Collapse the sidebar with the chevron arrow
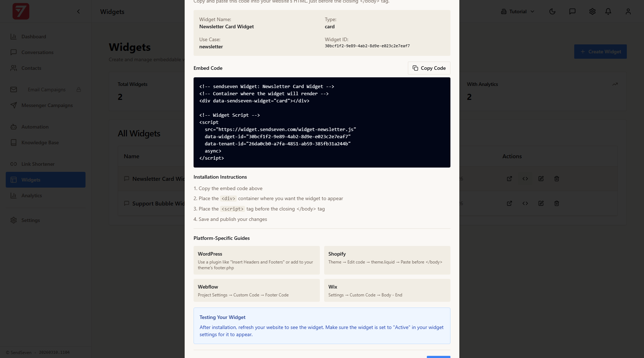Screen dimensions: 644x358 (78, 11)
